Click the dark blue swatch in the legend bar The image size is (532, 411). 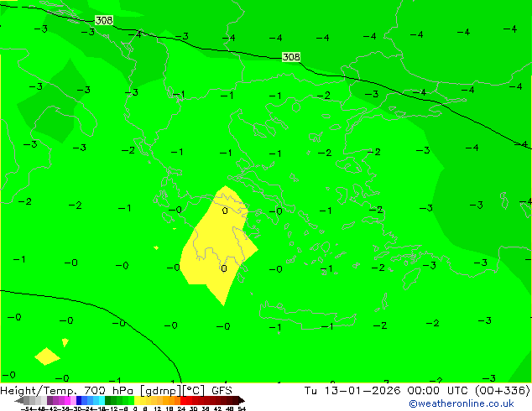point(79,400)
